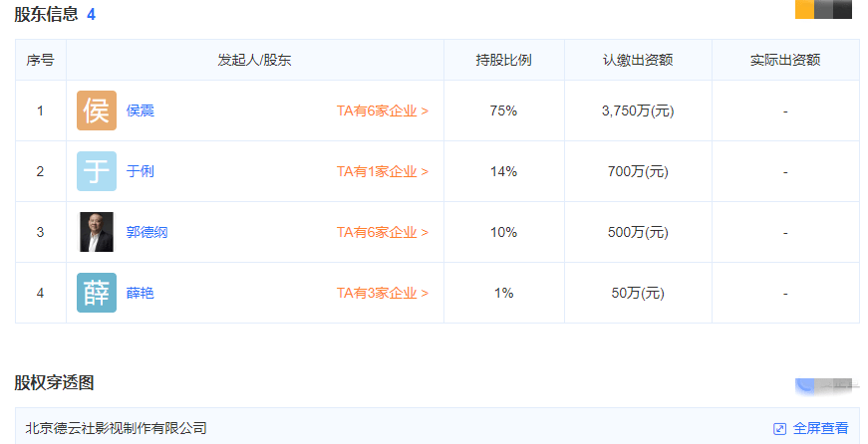Click 全屏查看 to view fullscreen

[820, 428]
